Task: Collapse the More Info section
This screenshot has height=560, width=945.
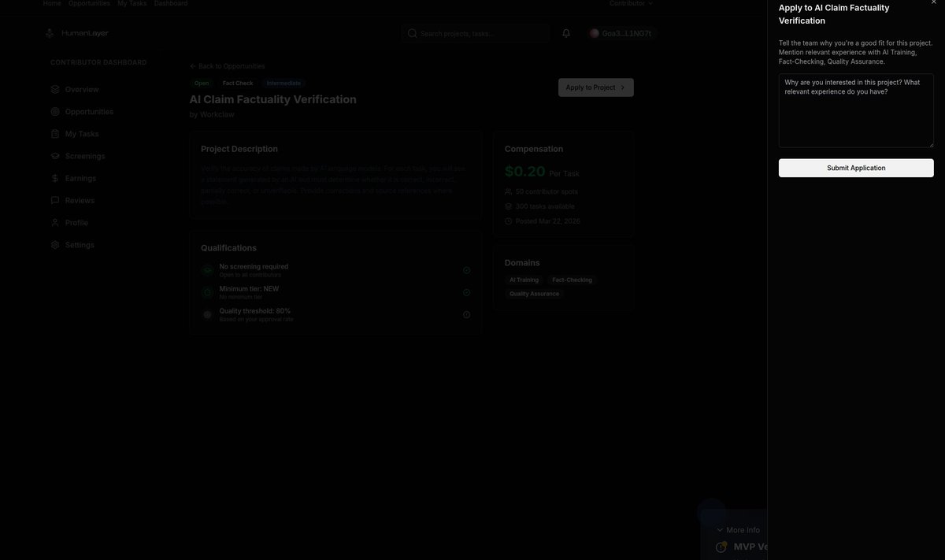Action: (x=738, y=530)
